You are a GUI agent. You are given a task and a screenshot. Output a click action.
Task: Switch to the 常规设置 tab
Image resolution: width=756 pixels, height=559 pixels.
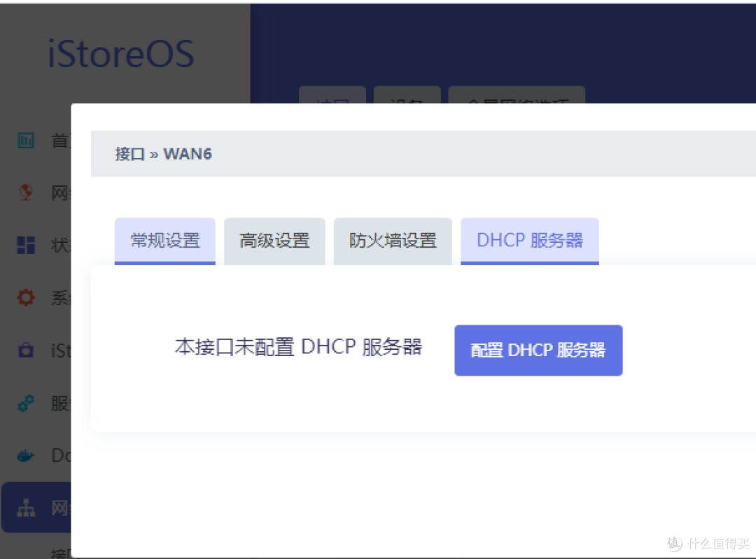[164, 241]
